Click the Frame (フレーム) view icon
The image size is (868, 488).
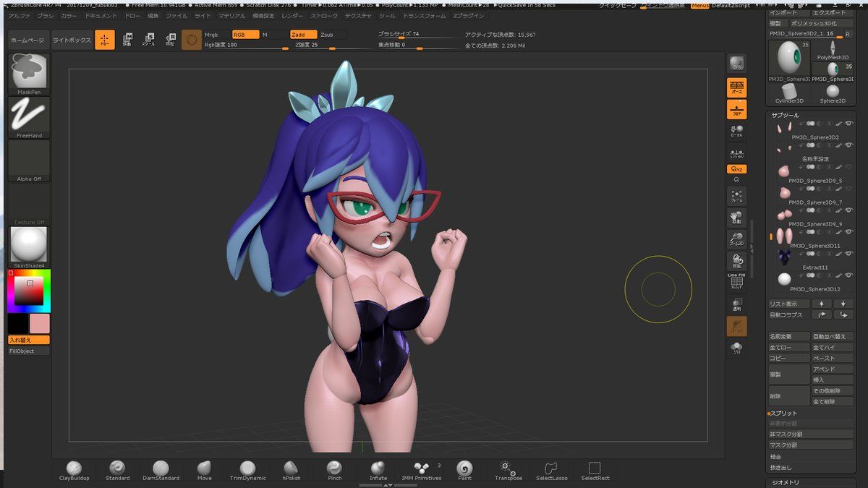[736, 196]
